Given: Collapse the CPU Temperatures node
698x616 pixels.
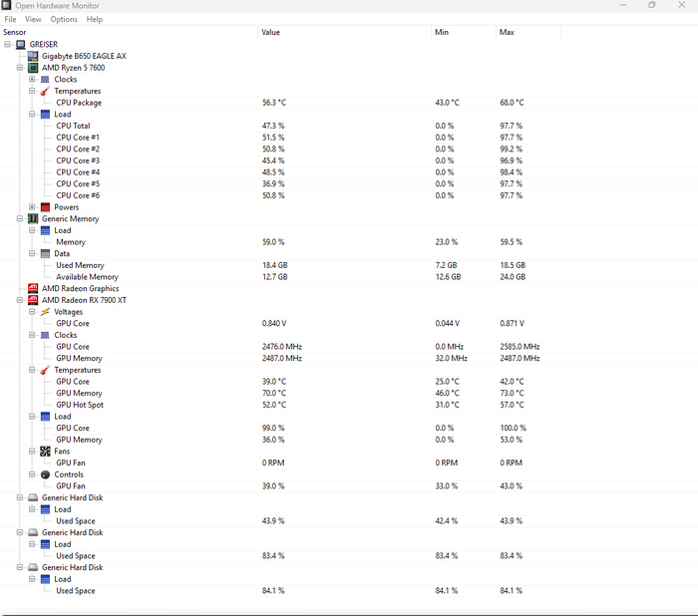Looking at the screenshot, I should point(32,91).
